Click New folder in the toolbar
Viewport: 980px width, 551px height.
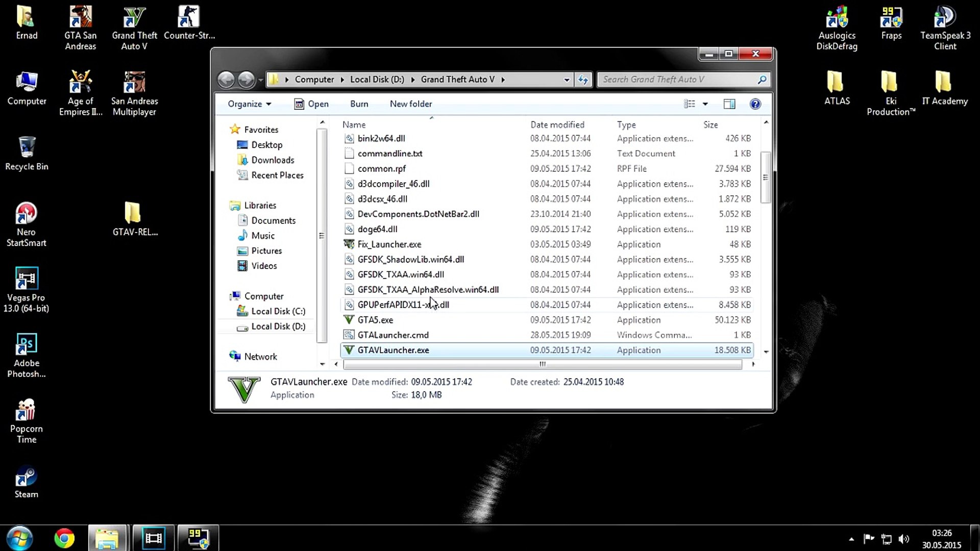[410, 104]
